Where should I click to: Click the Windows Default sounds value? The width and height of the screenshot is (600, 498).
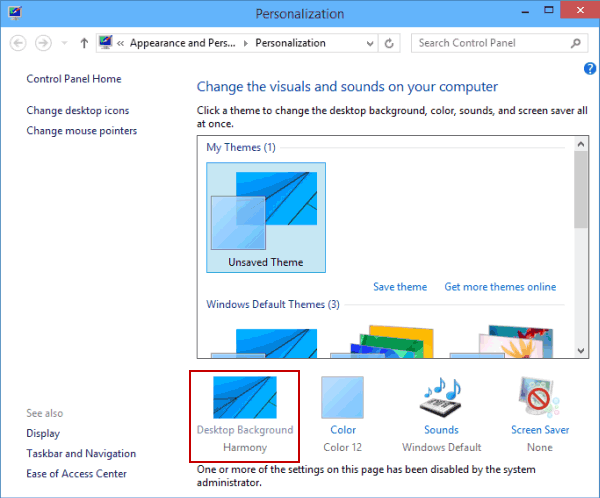pos(442,447)
